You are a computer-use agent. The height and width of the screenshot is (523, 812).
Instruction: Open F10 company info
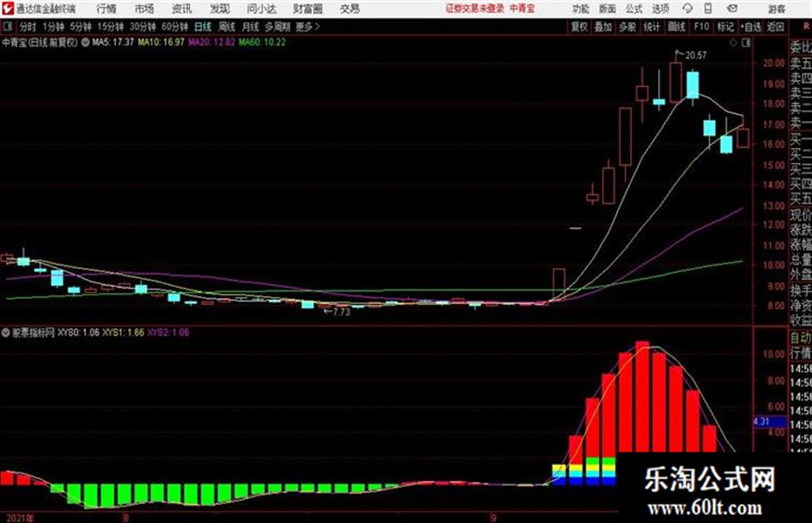(701, 27)
